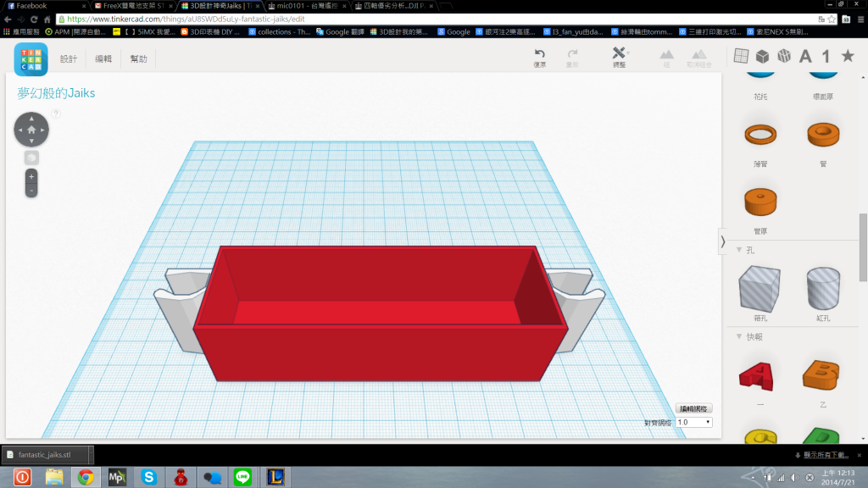The width and height of the screenshot is (868, 488).
Task: Click the Ungroup (取消組合) icon
Action: pos(699,54)
